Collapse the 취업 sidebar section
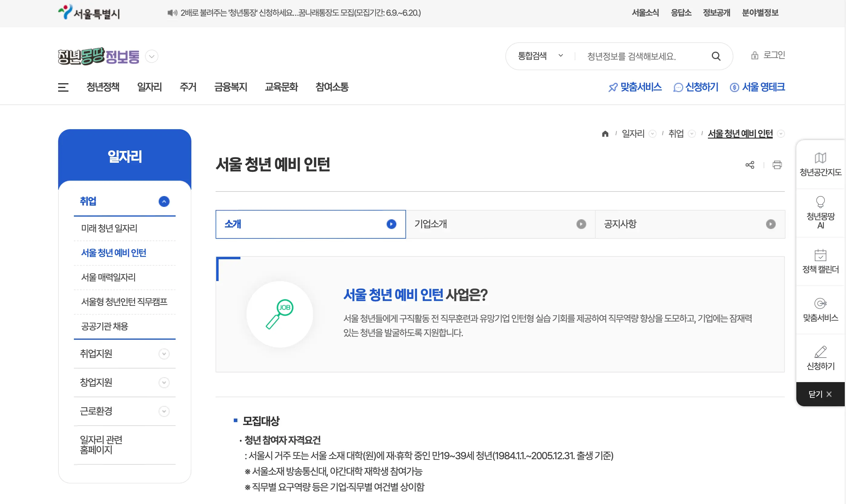Viewport: 846px width, 504px height. tap(164, 201)
